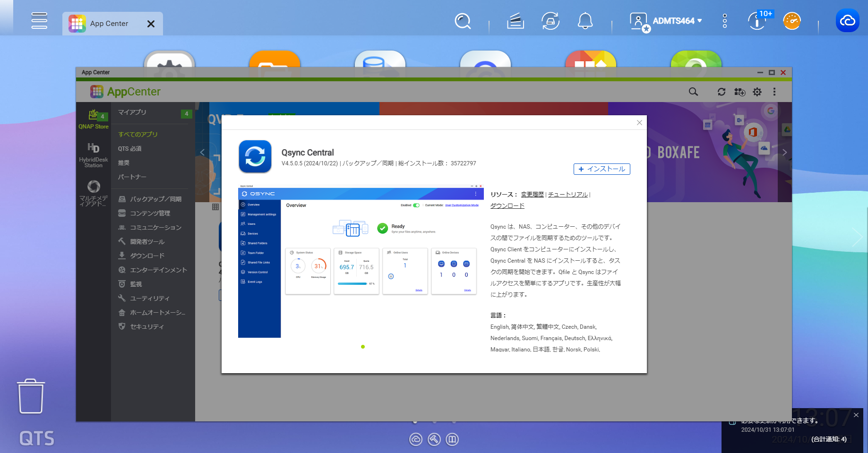Select HybridDesk Station in sidebar
Image resolution: width=868 pixels, height=453 pixels.
[94, 154]
